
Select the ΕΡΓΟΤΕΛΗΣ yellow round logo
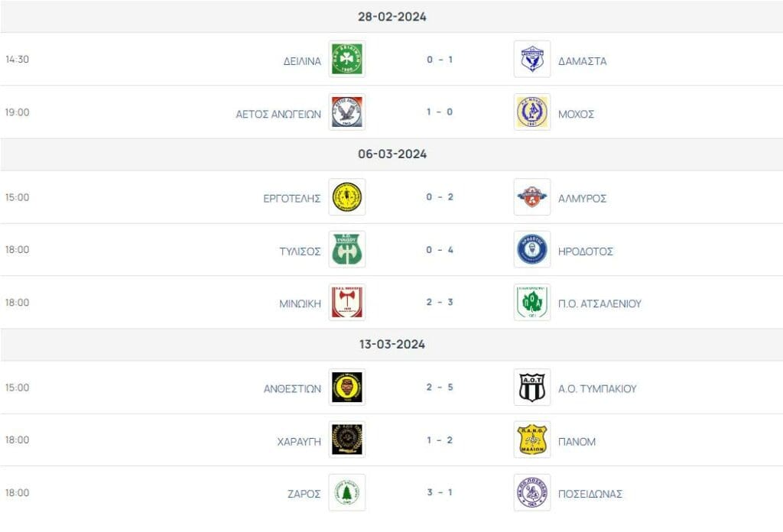pos(347,197)
